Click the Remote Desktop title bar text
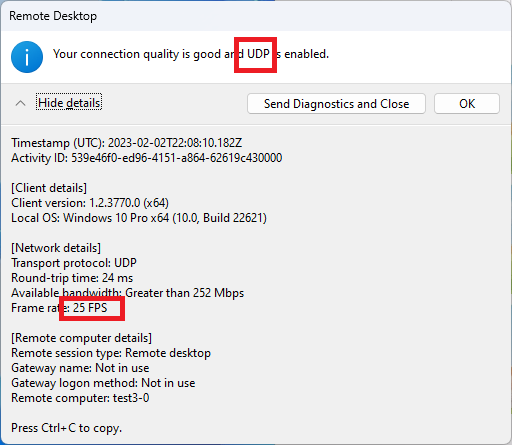 point(53,16)
